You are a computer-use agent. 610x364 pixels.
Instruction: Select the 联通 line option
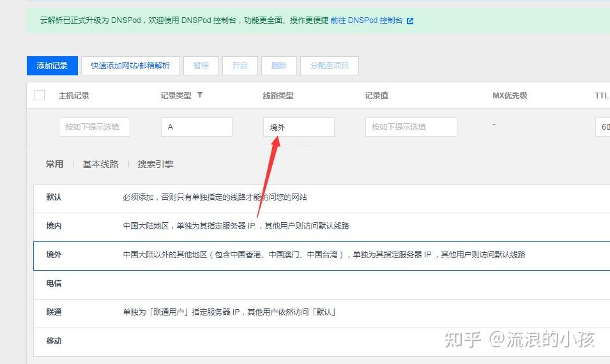322,314
